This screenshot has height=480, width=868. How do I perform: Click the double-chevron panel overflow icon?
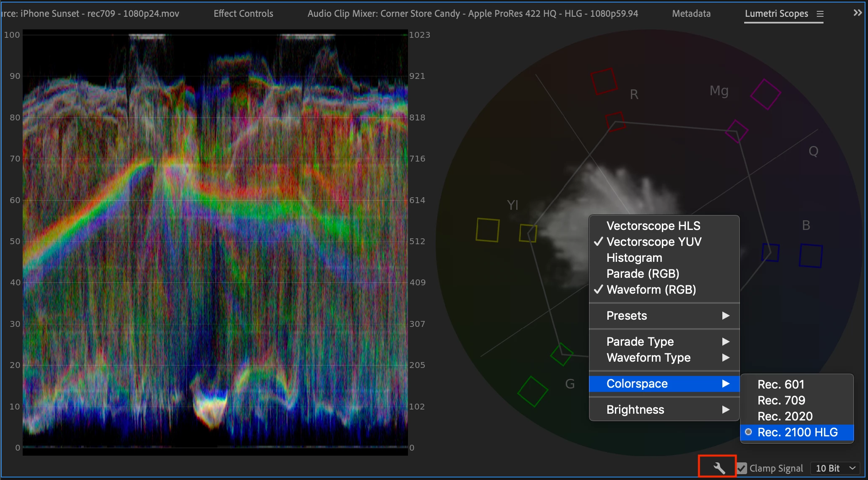pyautogui.click(x=858, y=13)
